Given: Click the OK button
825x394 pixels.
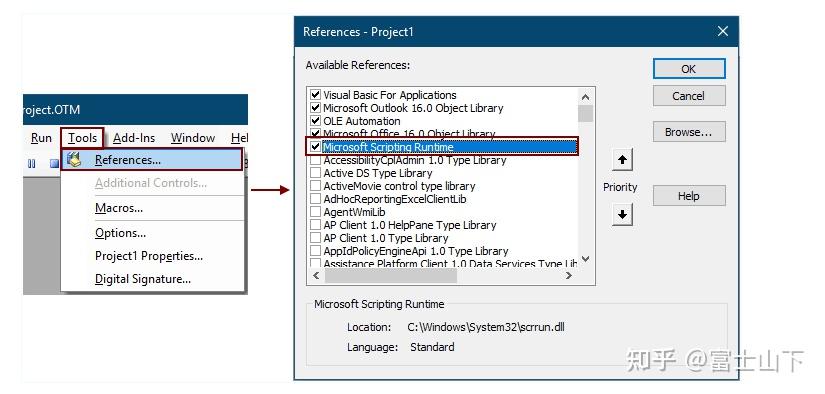Looking at the screenshot, I should pyautogui.click(x=689, y=69).
